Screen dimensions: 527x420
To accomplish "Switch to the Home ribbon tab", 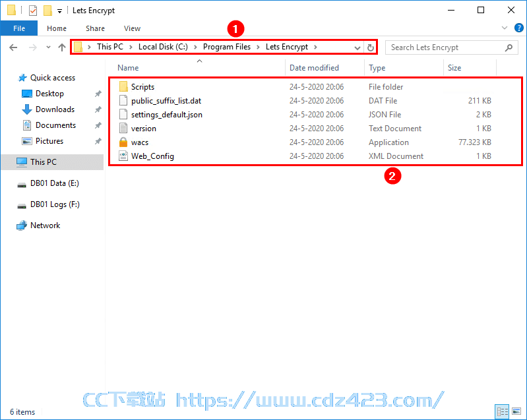I will click(x=57, y=28).
